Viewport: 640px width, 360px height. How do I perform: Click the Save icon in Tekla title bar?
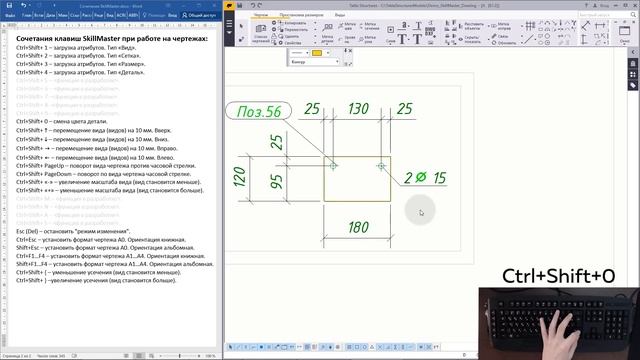click(240, 5)
